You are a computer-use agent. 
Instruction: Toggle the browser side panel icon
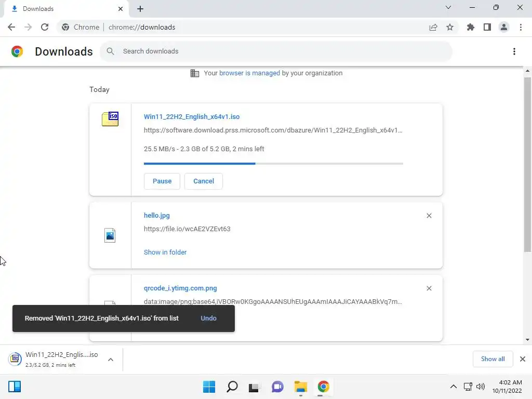click(487, 27)
